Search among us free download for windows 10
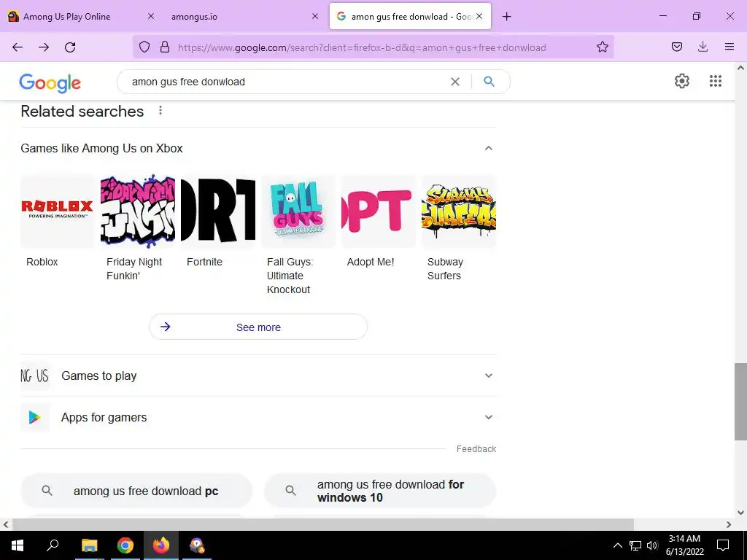 pos(380,491)
